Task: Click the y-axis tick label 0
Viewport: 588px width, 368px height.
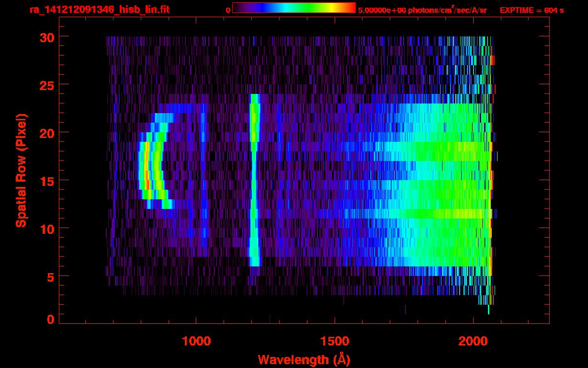Action: coord(50,320)
